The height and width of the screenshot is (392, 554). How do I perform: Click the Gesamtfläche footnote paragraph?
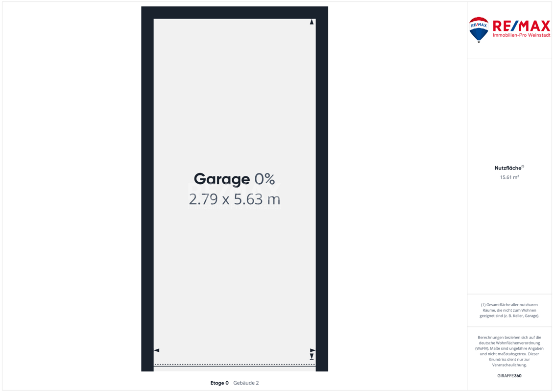(x=509, y=310)
